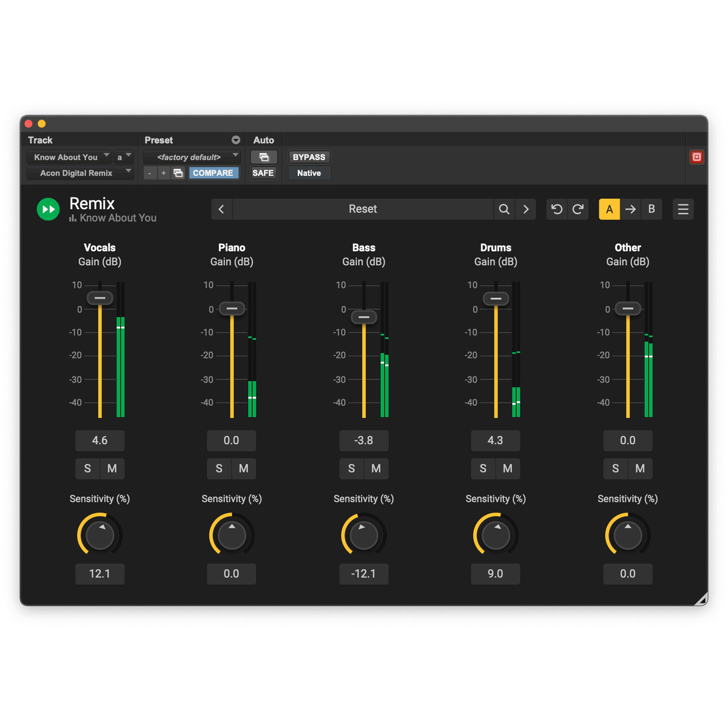Mute the Drums stem
This screenshot has width=728, height=728.
click(x=508, y=468)
